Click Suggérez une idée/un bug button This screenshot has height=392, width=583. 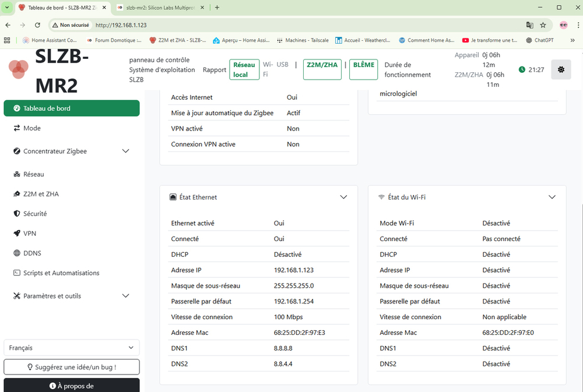click(72, 367)
